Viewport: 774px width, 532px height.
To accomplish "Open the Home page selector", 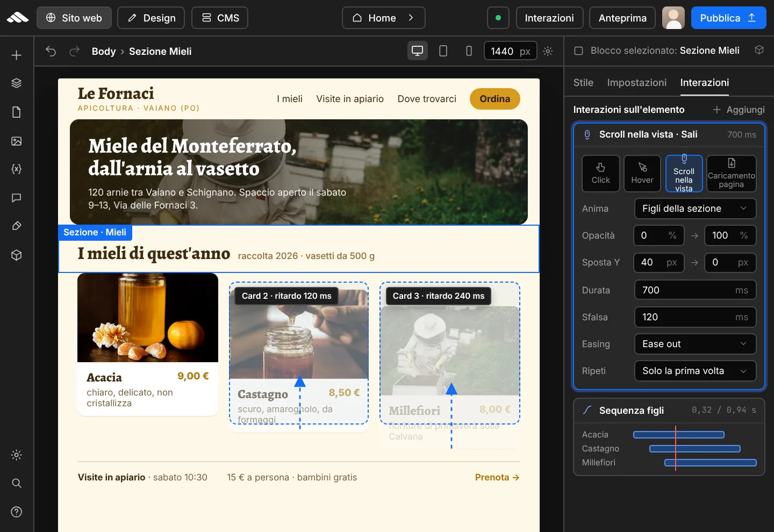I will [x=383, y=18].
